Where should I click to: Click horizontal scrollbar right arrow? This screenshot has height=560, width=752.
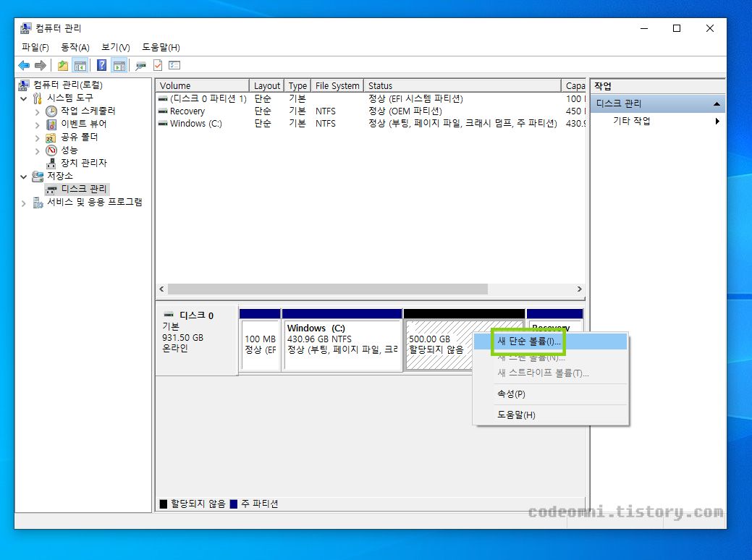pos(579,289)
